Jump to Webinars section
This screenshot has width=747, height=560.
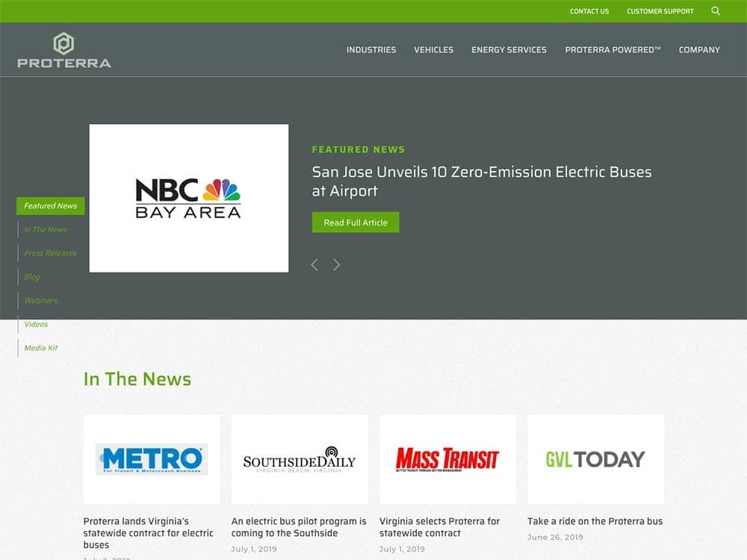(40, 300)
